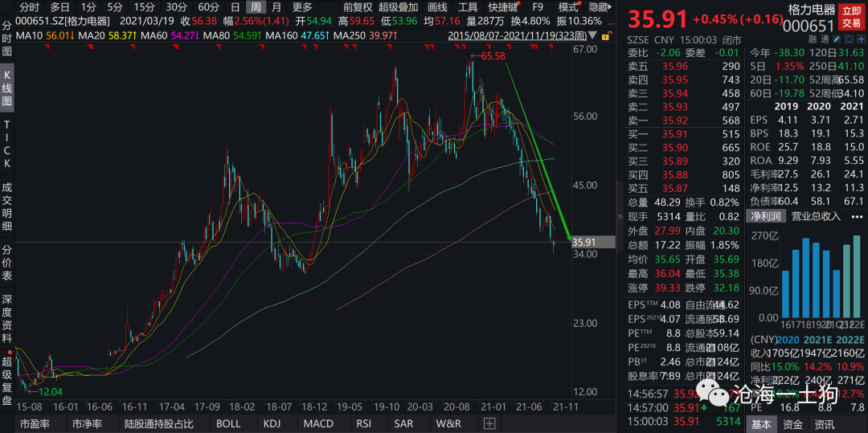Switch to the 营业总收入 revenue chart
The image size is (868, 433).
(x=816, y=216)
